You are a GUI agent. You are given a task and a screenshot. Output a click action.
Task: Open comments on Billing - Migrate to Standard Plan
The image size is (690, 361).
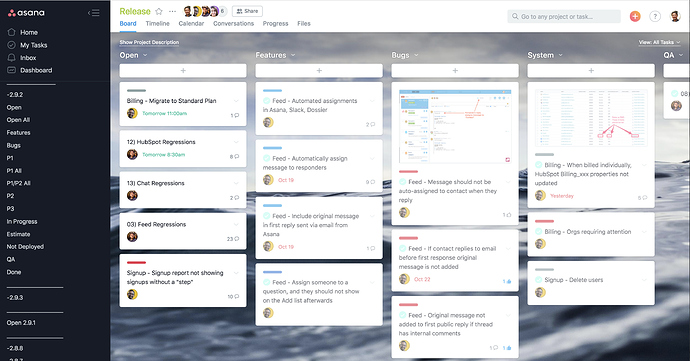click(236, 115)
